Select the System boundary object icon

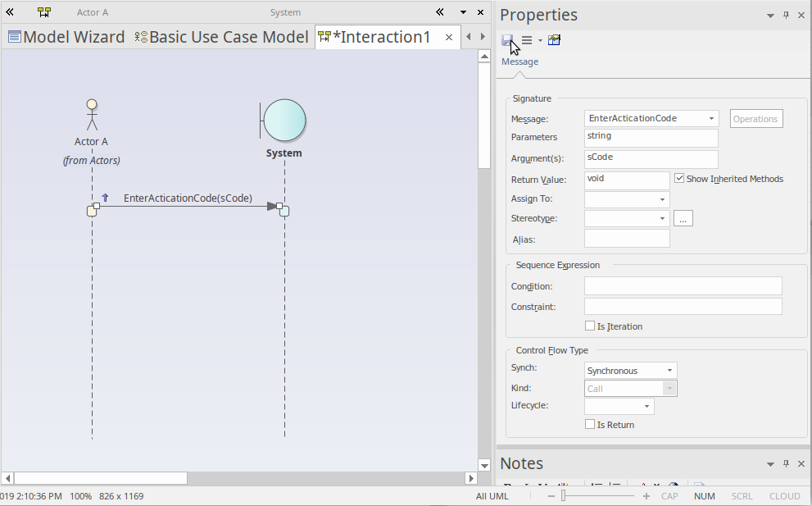click(284, 120)
